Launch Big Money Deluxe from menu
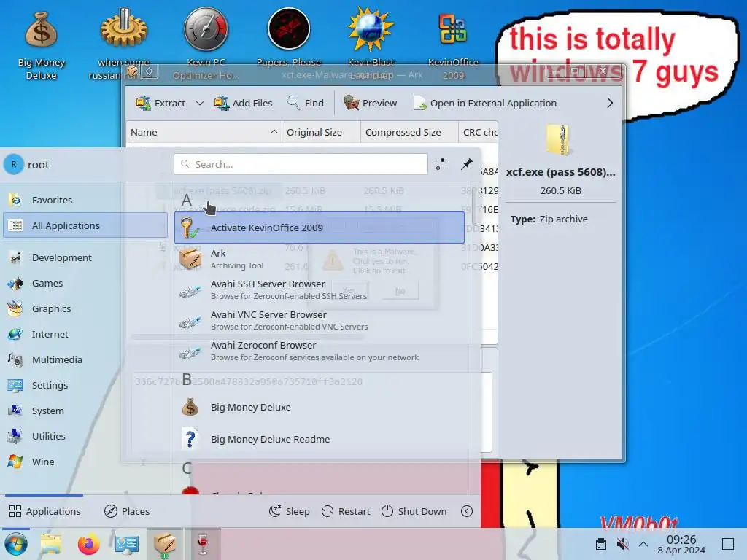The image size is (747, 560). click(320, 408)
